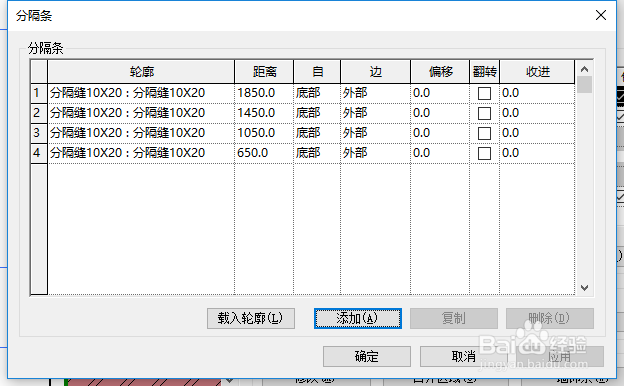624x386 pixels.
Task: Tick the flip checkbox in row 4
Action: 484,153
